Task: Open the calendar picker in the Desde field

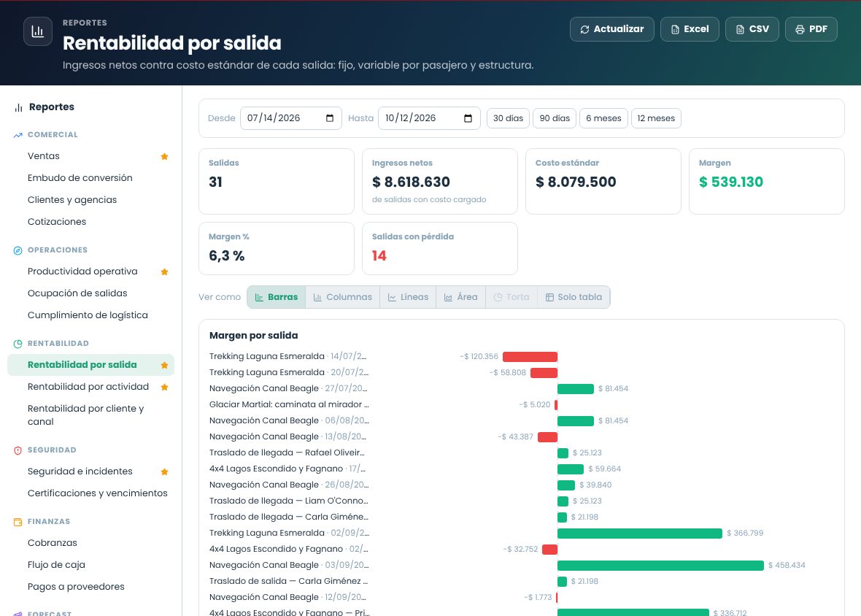Action: (x=330, y=118)
